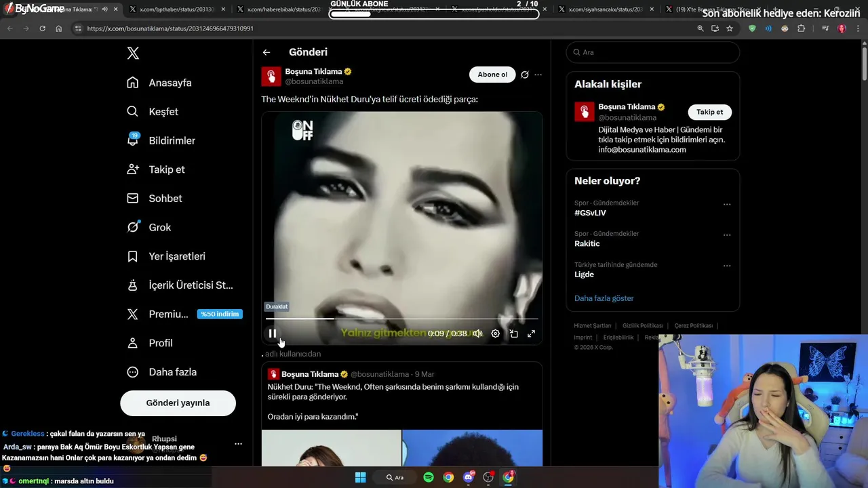This screenshot has height=488, width=868.
Task: Seek on the video progress bar
Action: pos(401,319)
